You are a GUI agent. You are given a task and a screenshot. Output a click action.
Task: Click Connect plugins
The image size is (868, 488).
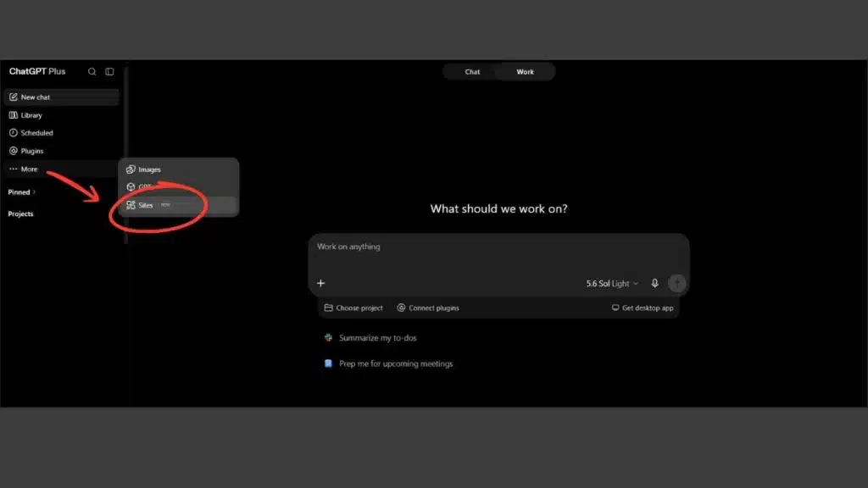(428, 308)
